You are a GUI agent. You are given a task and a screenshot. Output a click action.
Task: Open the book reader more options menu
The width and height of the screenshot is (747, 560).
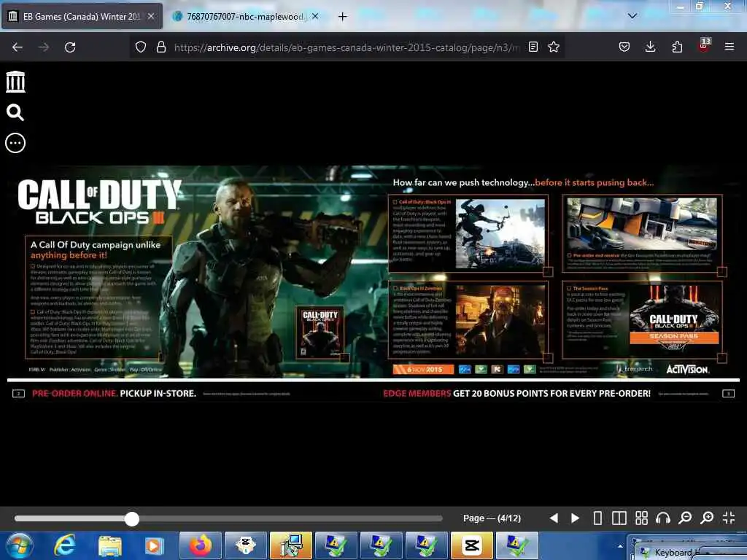tap(15, 143)
